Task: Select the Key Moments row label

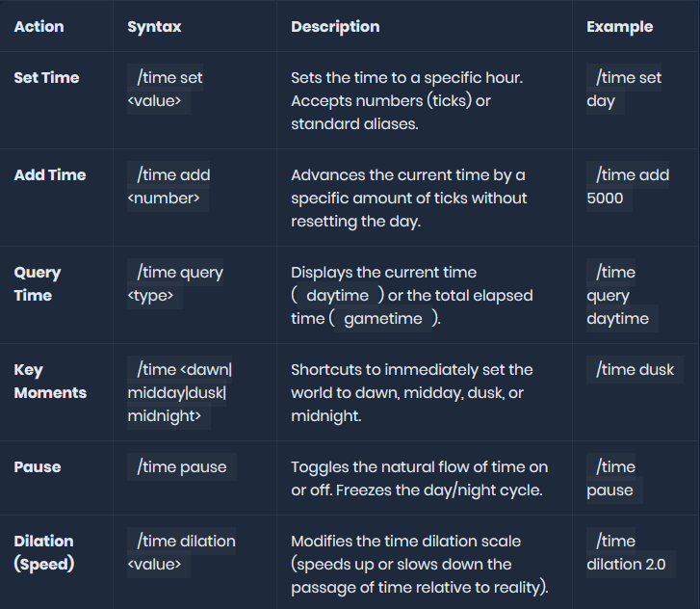Action: coord(50,382)
